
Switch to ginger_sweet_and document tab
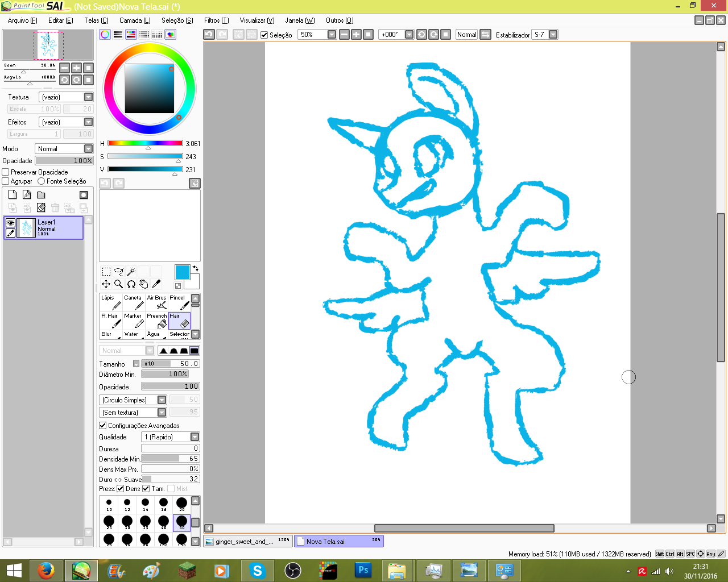248,541
